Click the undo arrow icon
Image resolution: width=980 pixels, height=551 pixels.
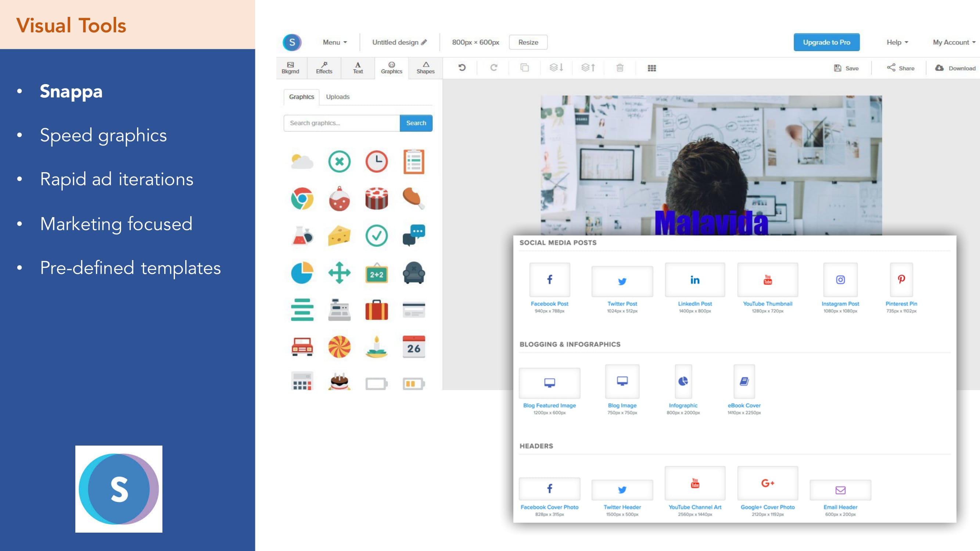462,68
